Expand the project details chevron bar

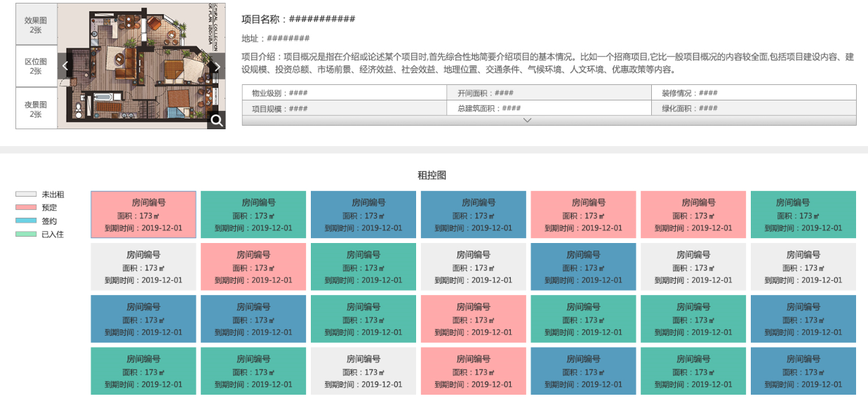point(549,120)
